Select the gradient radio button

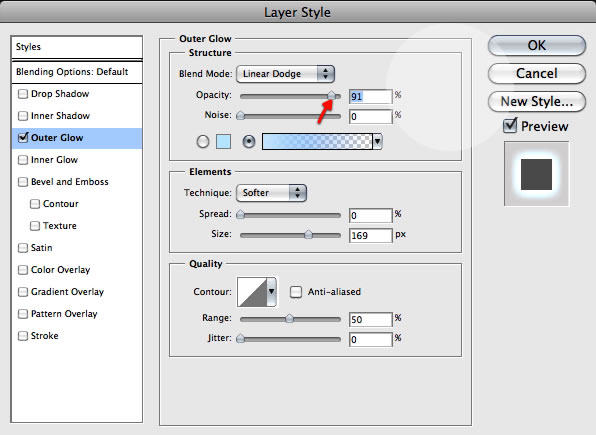click(249, 142)
